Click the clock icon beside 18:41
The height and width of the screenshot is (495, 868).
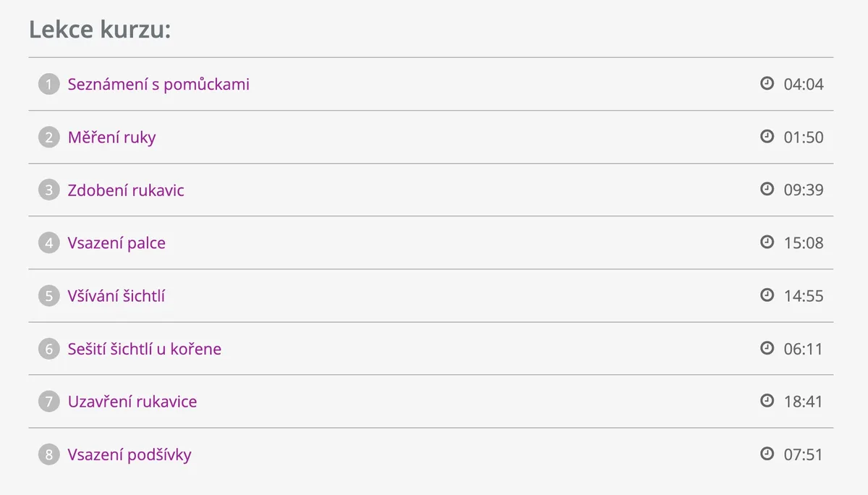click(767, 400)
